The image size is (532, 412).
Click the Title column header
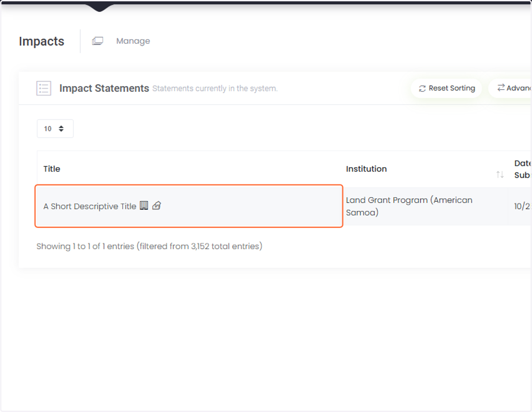point(52,169)
